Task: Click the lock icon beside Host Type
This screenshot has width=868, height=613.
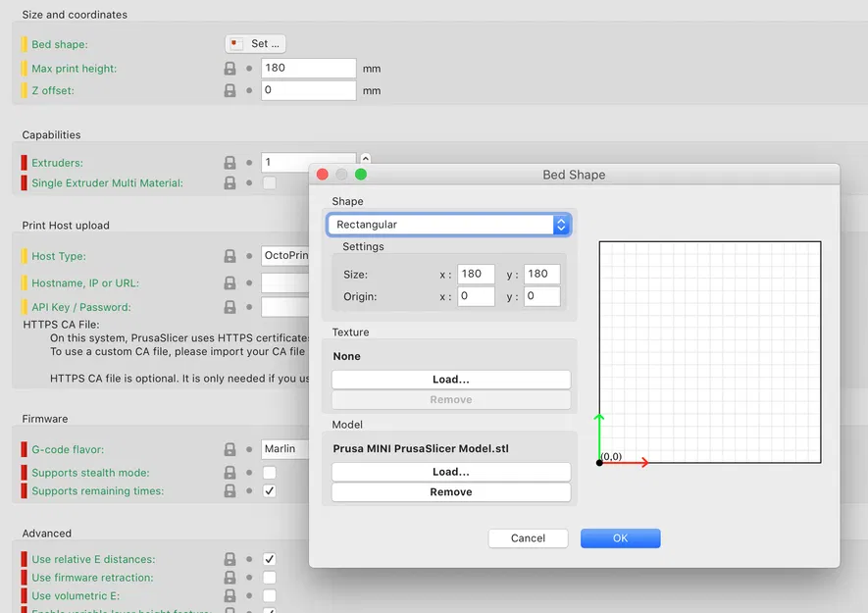Action: (230, 256)
